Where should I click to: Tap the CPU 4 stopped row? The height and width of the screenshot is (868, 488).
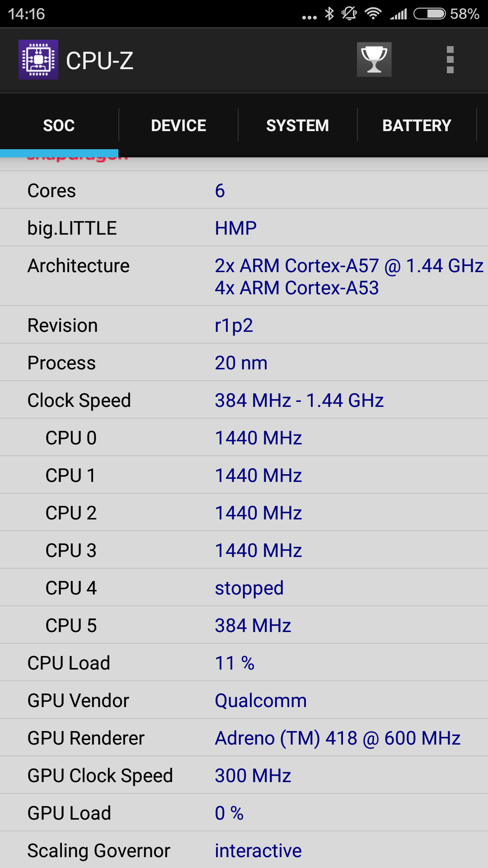pos(244,588)
